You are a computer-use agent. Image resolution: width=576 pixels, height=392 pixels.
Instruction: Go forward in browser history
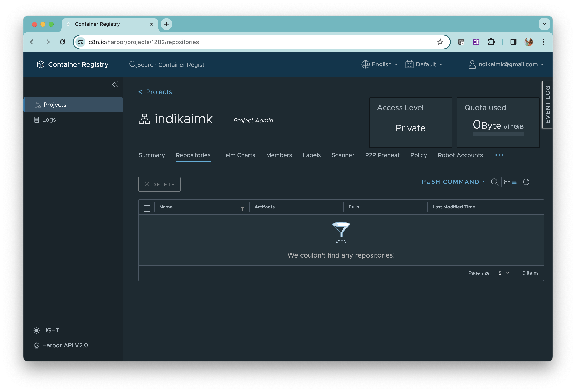[47, 42]
